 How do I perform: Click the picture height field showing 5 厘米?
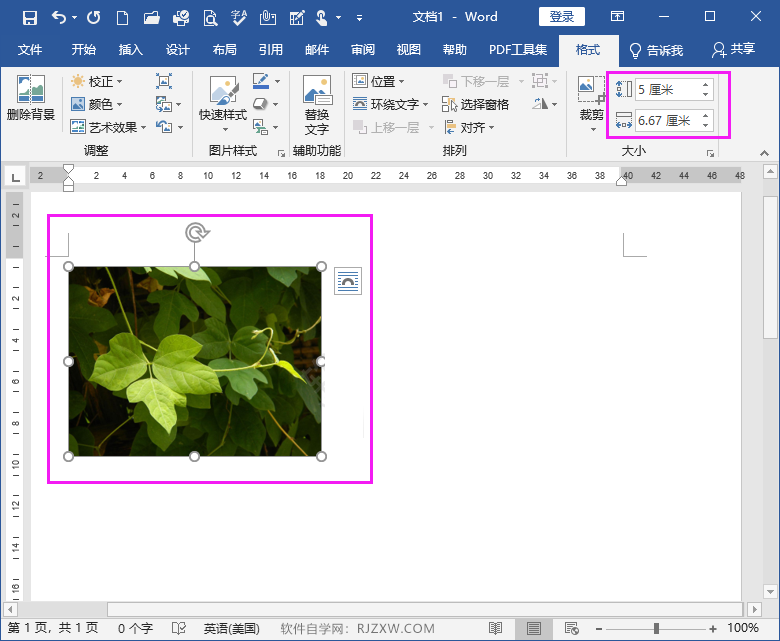click(665, 89)
